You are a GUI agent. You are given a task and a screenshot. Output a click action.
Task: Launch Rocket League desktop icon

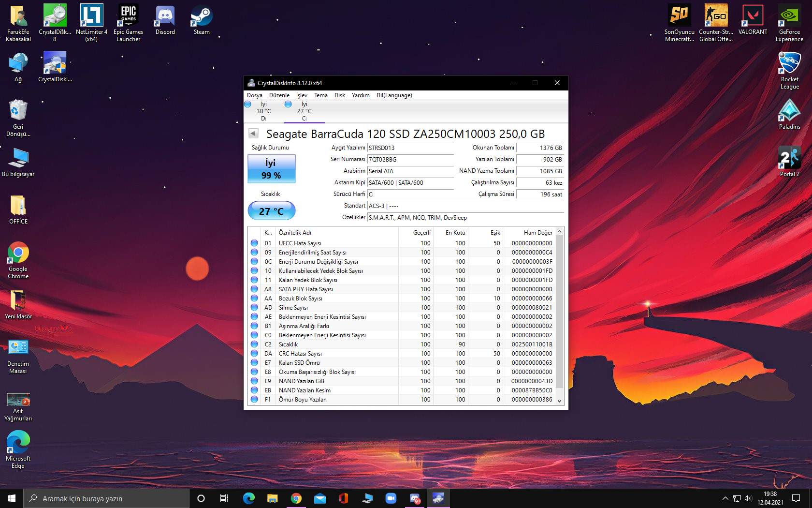[789, 71]
